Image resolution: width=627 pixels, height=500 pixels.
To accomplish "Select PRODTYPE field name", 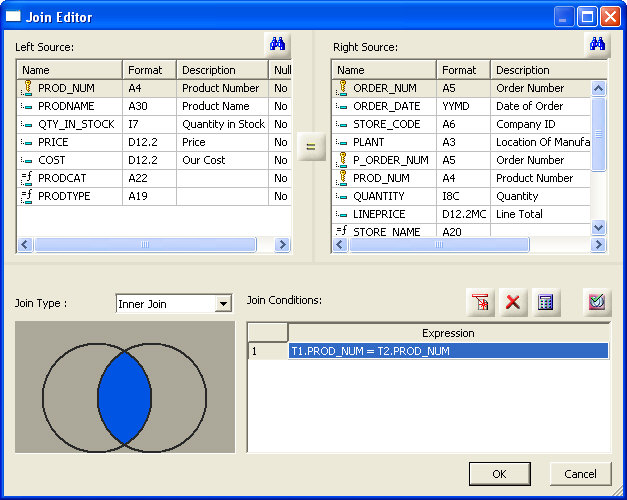I will [64, 196].
